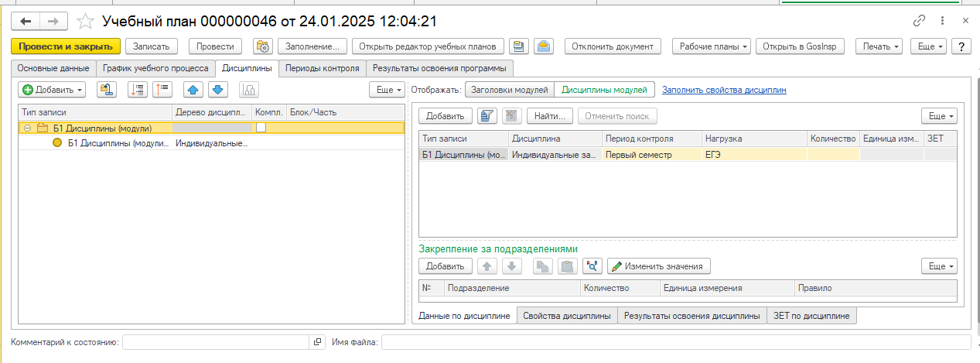This screenshot has width=980, height=363.
Task: Click the open envelope icon in top toolbar
Action: [x=545, y=46]
